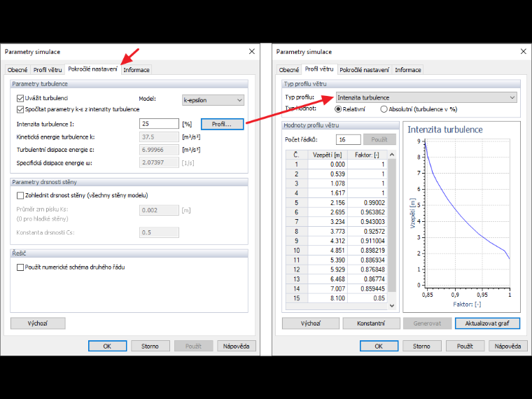Select cell with value 0.99002
Screen dimensions: 532x399
pos(367,203)
